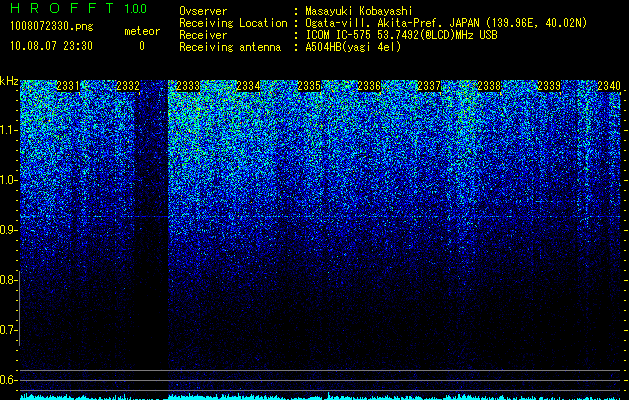Viewport: 629px width, 400px height.
Task: Select the antenna value A504HB(yagi 4el)
Action: pyautogui.click(x=353, y=47)
